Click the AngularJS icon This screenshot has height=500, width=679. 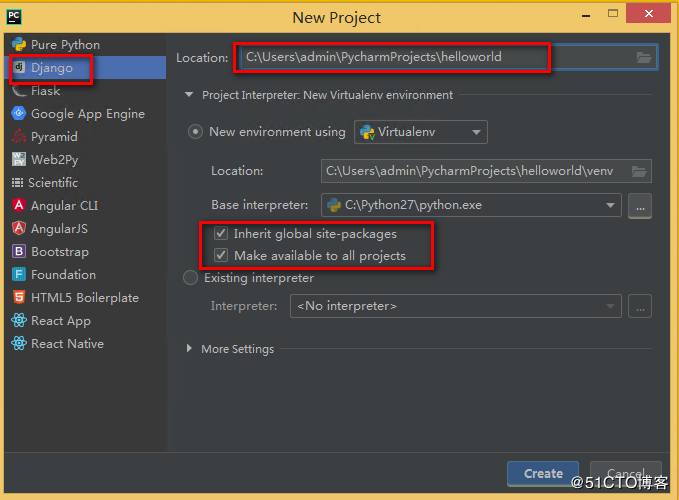click(x=19, y=228)
